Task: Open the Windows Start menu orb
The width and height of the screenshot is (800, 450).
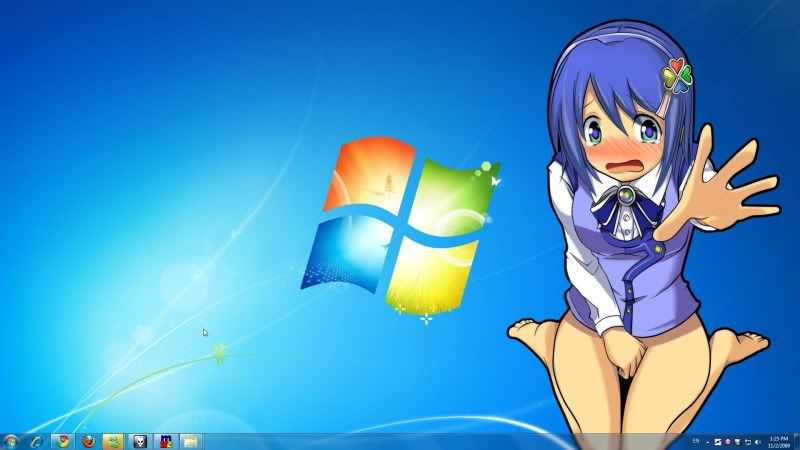Action: pyautogui.click(x=10, y=441)
